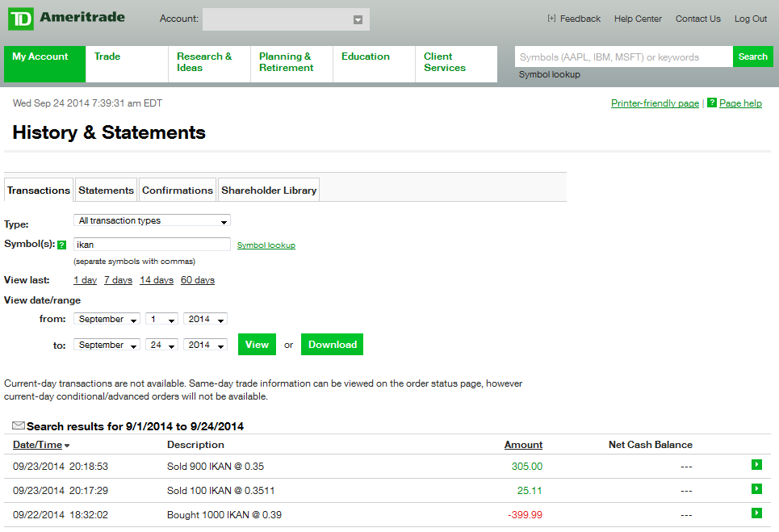The height and width of the screenshot is (532, 779).
Task: Click the green View button
Action: [x=257, y=344]
